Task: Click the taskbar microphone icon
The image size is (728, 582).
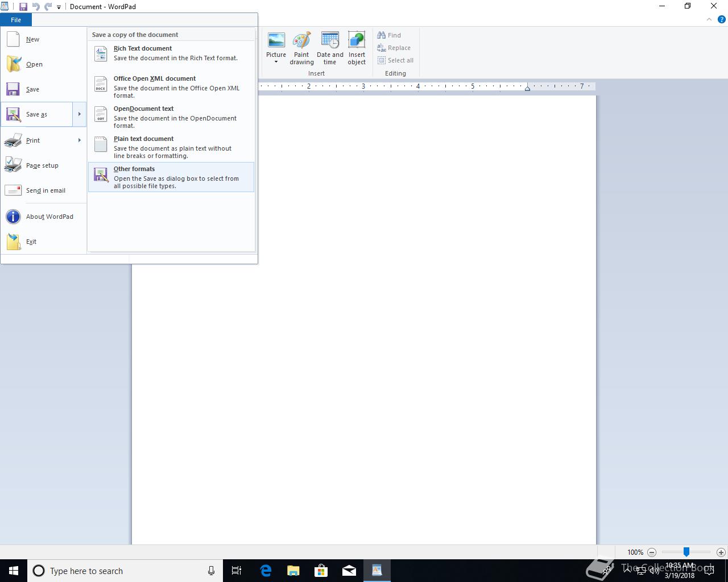Action: 211,571
